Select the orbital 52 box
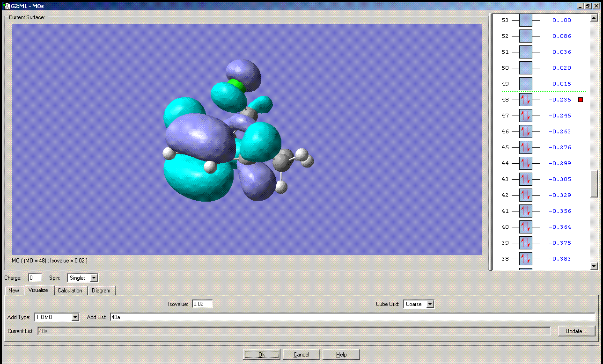This screenshot has height=364, width=603. (x=526, y=36)
